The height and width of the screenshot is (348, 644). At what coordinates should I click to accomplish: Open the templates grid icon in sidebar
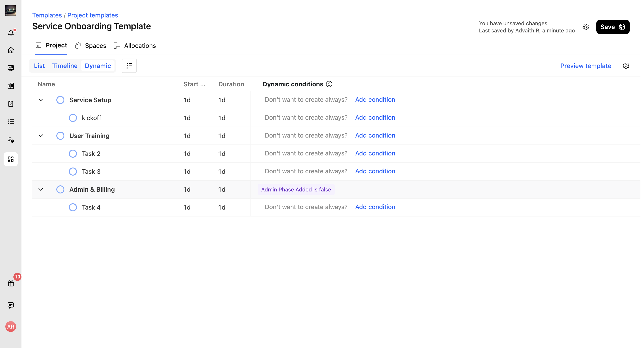[11, 159]
